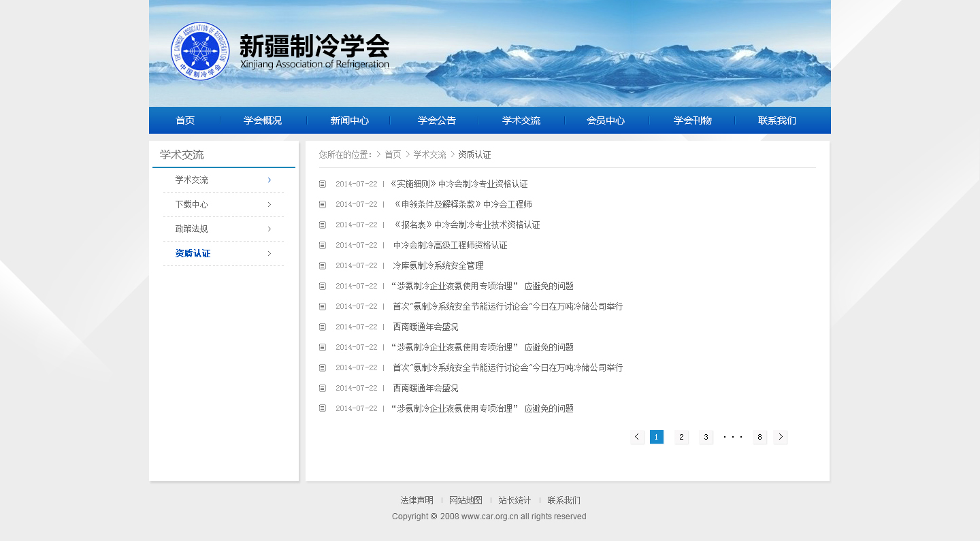This screenshot has width=980, height=541.
Task: Open the 法律声明 footer link
Action: [x=416, y=500]
